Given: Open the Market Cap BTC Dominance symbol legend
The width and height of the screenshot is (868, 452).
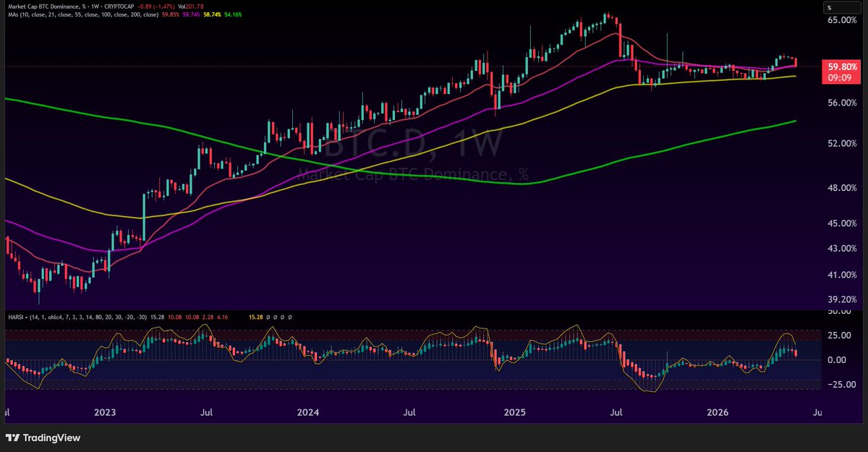Looking at the screenshot, I should (x=71, y=6).
